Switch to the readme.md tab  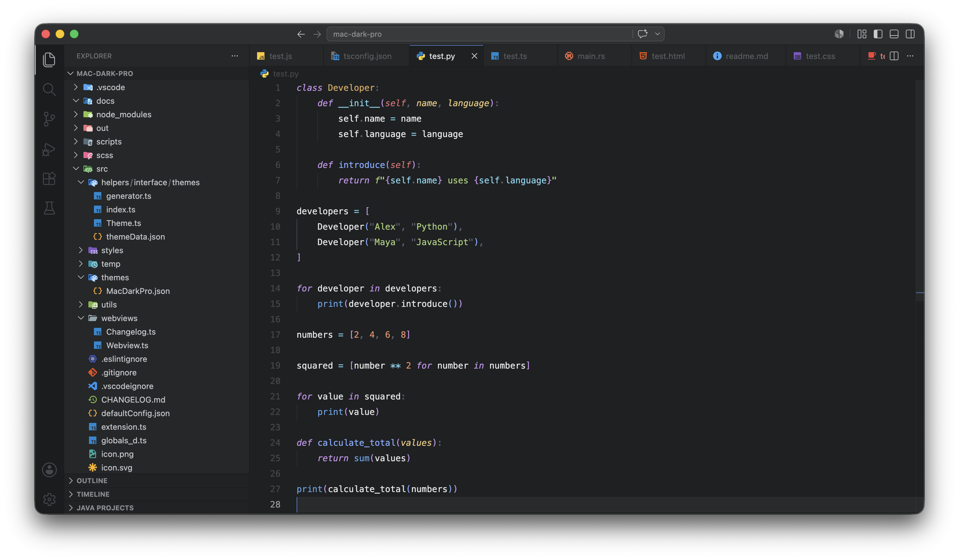(x=746, y=56)
